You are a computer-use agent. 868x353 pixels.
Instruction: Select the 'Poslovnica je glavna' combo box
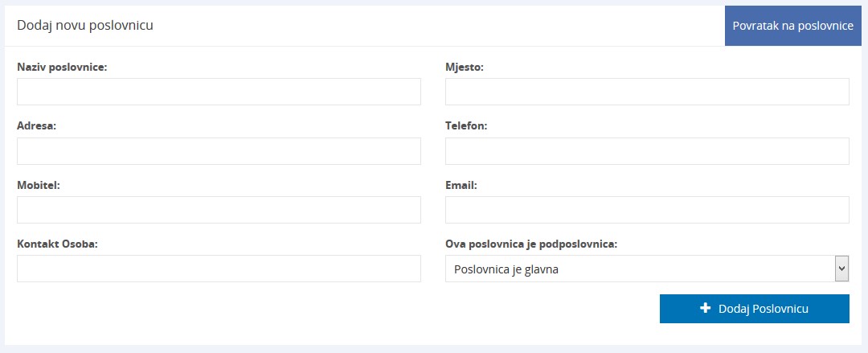639,269
